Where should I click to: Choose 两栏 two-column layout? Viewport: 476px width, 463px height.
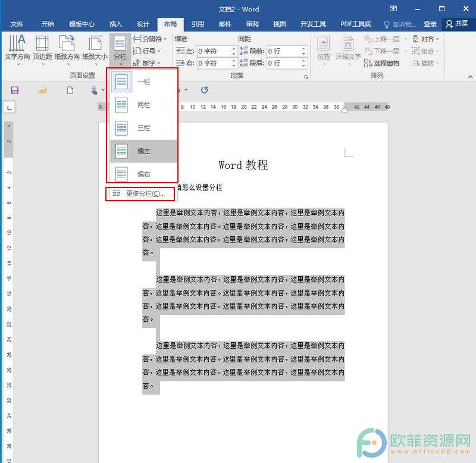coord(143,105)
